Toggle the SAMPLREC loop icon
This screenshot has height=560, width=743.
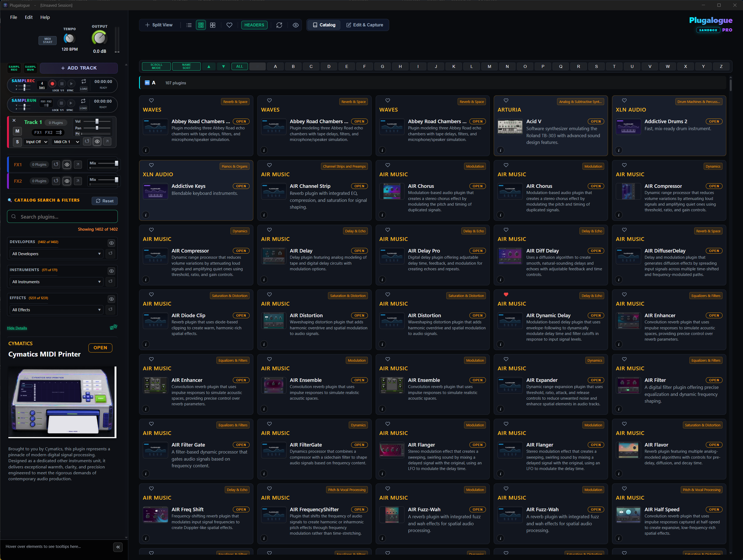click(x=84, y=81)
